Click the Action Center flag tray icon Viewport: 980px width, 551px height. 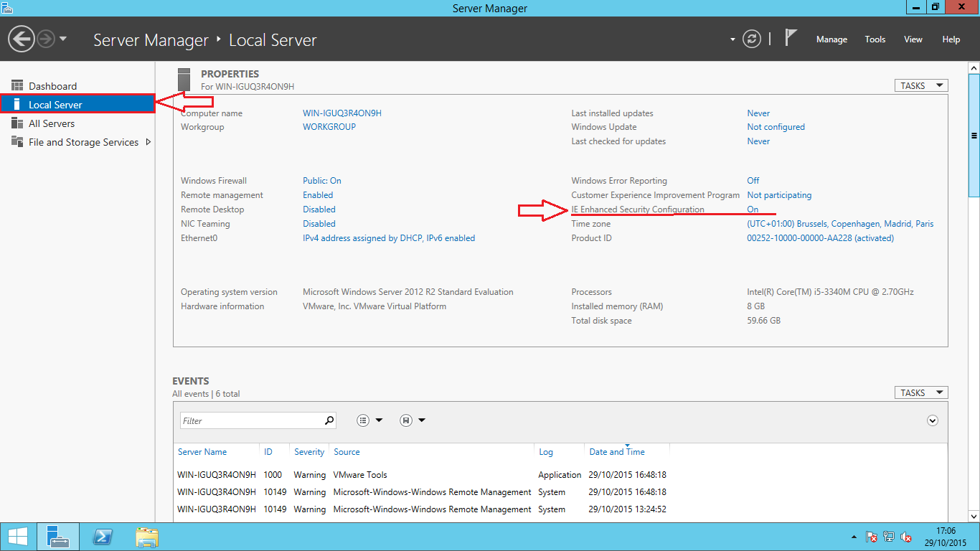point(872,537)
